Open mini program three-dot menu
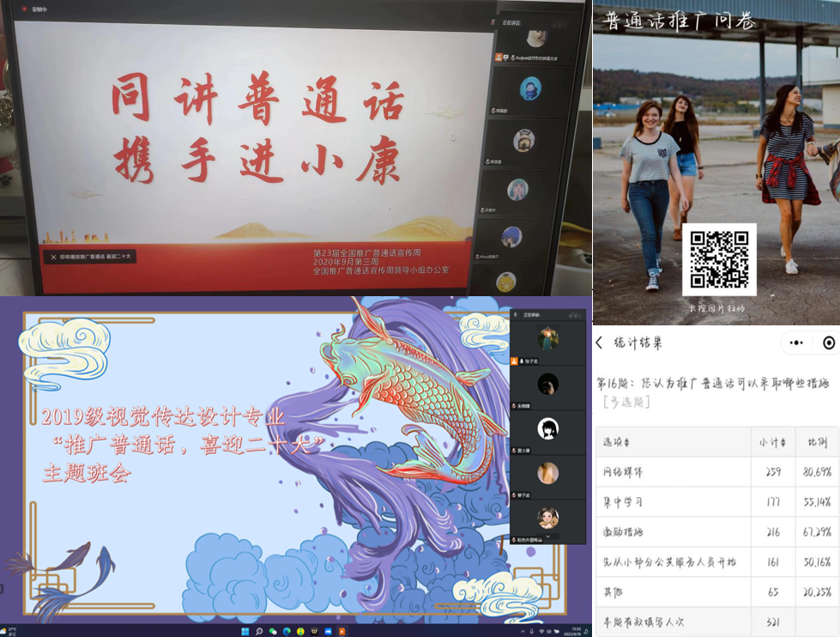The image size is (840, 637). pos(797,343)
